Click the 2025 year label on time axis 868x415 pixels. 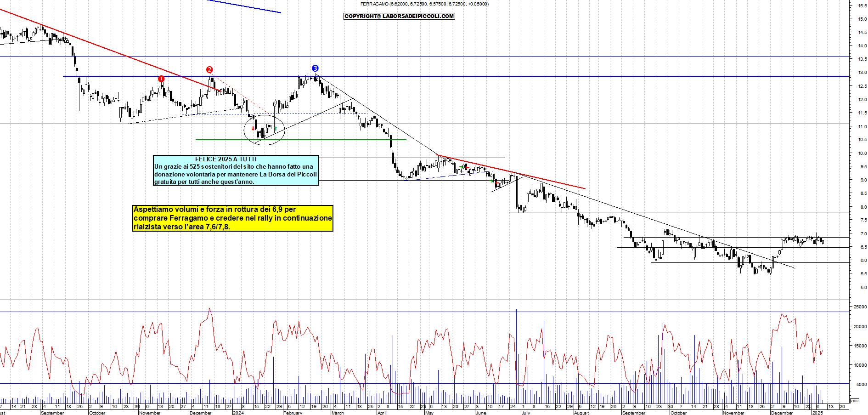click(x=817, y=413)
